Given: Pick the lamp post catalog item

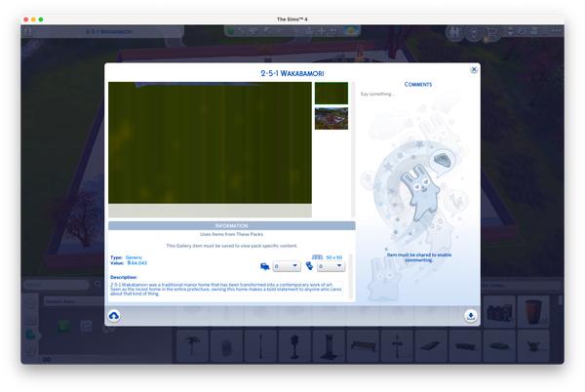Looking at the screenshot, I should coord(260,346).
